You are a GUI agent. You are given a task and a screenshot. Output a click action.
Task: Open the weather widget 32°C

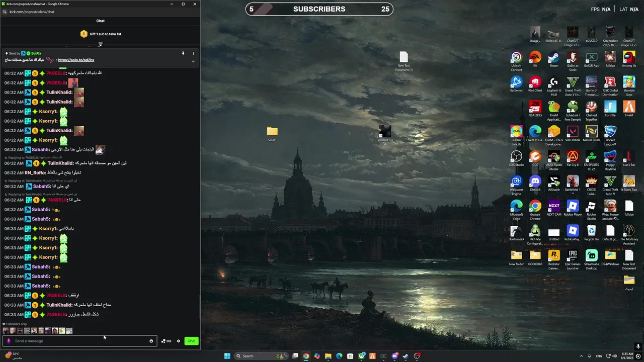coord(13,356)
